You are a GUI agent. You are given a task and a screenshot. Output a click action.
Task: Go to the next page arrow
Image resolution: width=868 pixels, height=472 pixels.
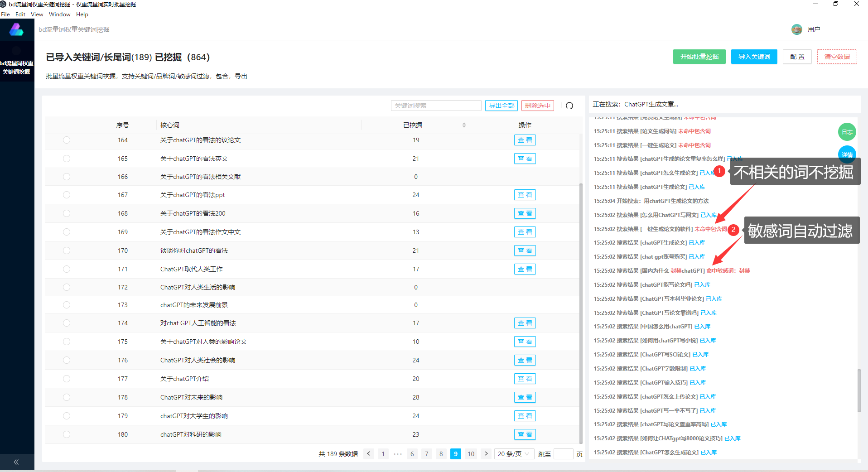pyautogui.click(x=486, y=454)
